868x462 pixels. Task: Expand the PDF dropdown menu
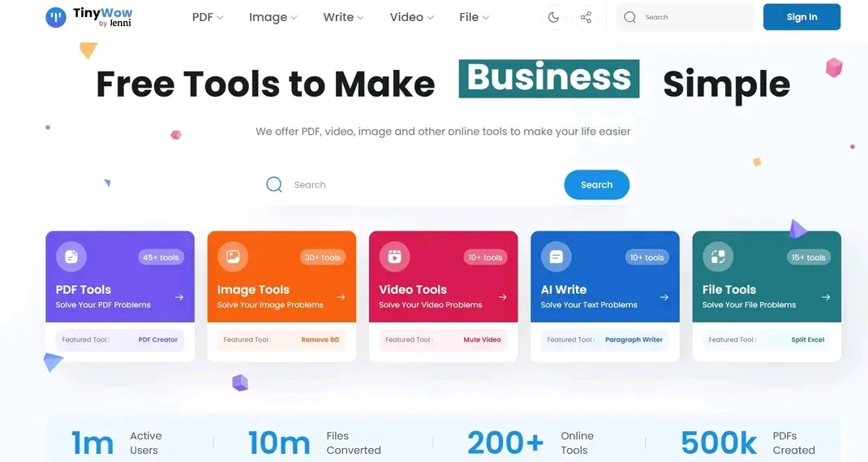208,17
